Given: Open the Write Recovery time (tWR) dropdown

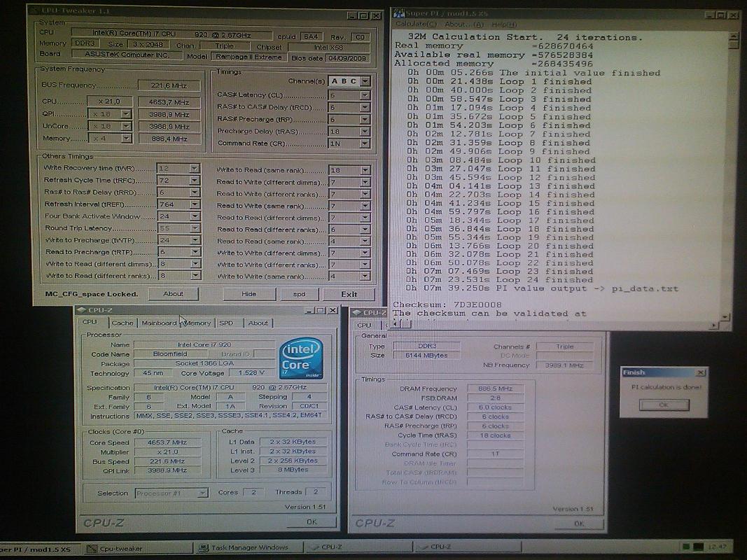Looking at the screenshot, I should pos(195,169).
